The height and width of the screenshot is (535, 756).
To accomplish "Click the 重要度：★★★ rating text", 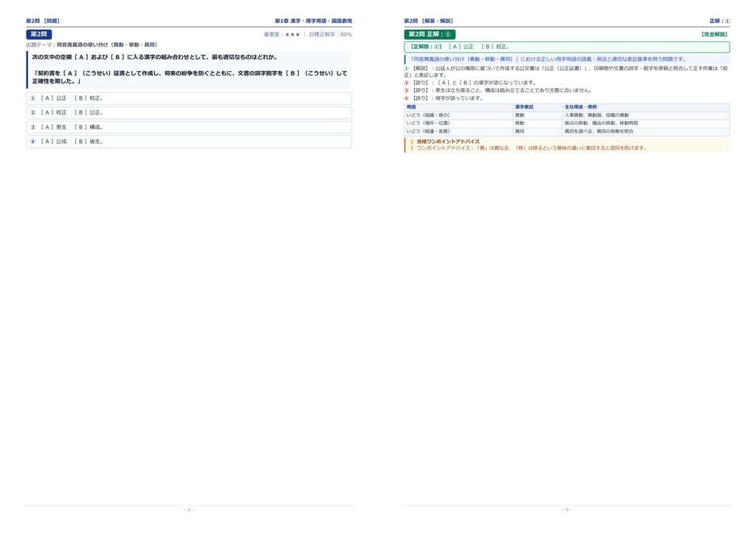I will coord(281,35).
